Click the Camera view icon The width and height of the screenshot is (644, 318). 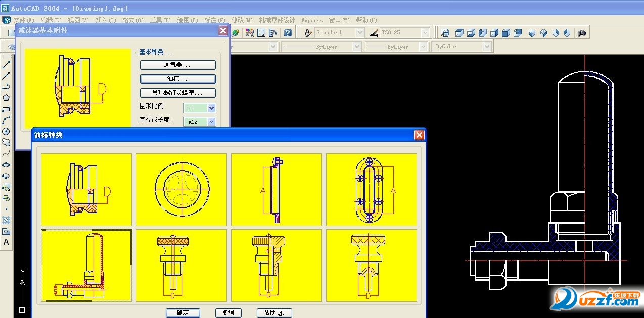click(x=582, y=33)
